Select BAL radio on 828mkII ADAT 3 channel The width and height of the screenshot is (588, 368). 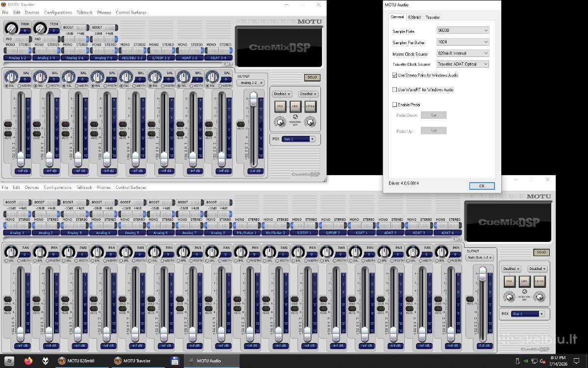coord(407,261)
